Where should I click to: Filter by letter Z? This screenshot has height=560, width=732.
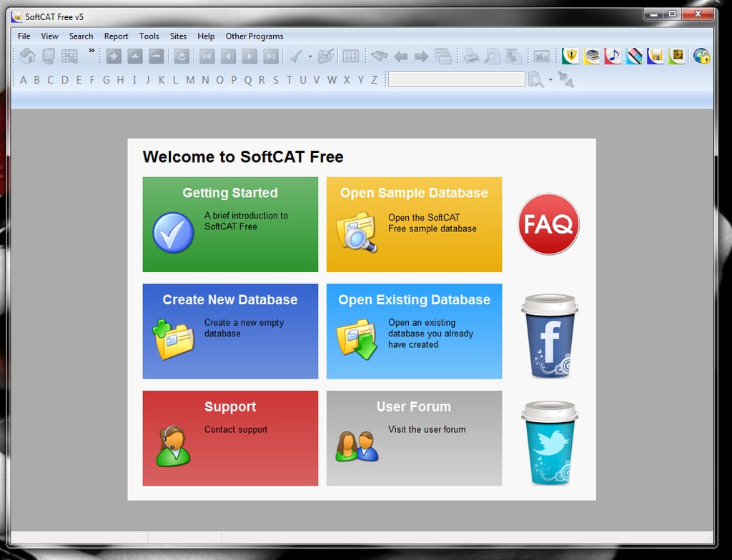click(x=374, y=80)
